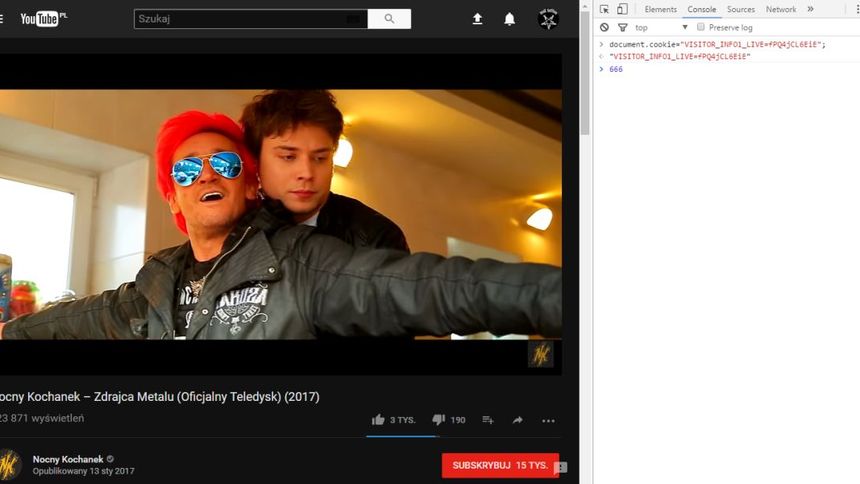Screen dimensions: 860x484
Task: Toggle the console filter funnel
Action: (x=622, y=27)
